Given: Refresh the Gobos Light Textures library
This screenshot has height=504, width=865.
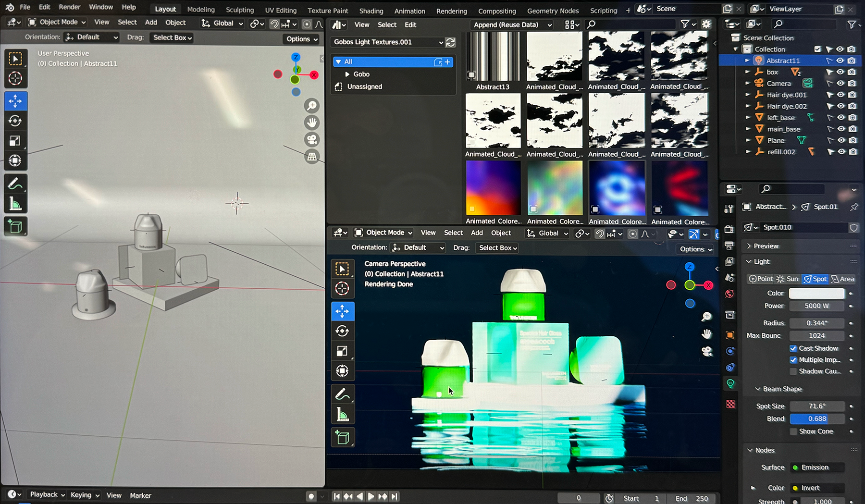Looking at the screenshot, I should 450,42.
